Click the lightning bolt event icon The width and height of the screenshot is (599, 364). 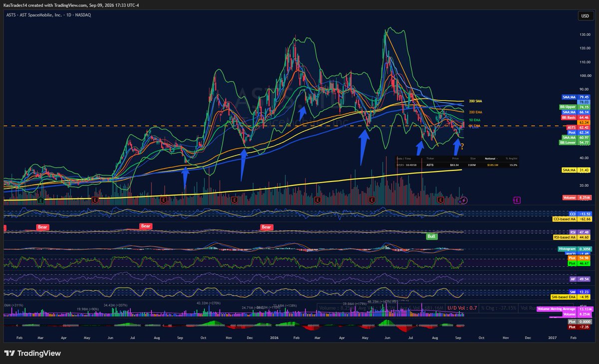point(465,200)
